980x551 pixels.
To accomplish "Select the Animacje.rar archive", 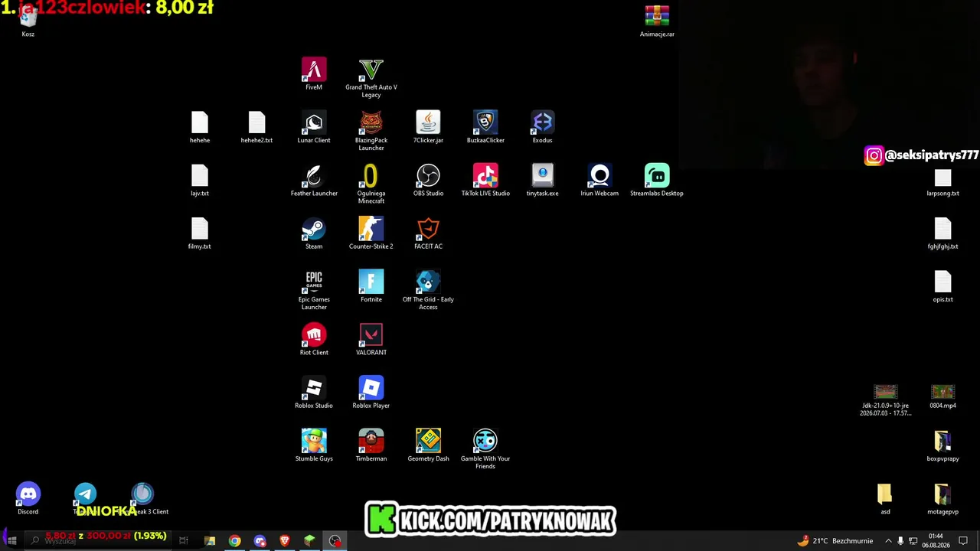I will tap(657, 21).
